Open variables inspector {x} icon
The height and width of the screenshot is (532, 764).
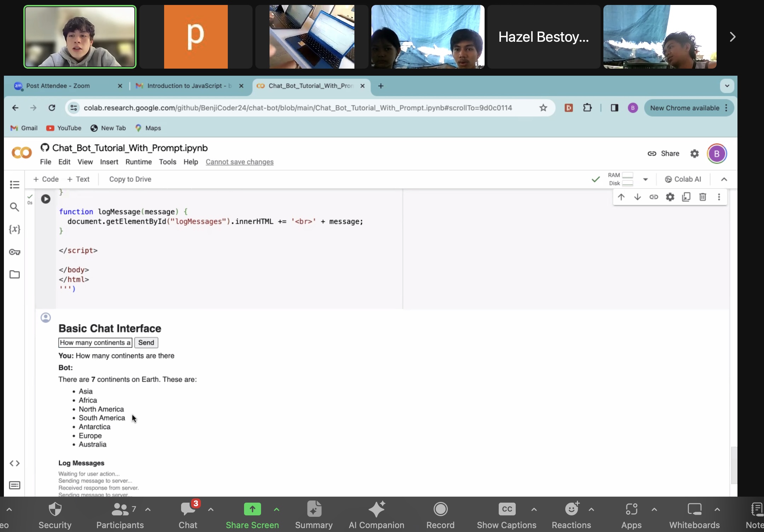(15, 229)
